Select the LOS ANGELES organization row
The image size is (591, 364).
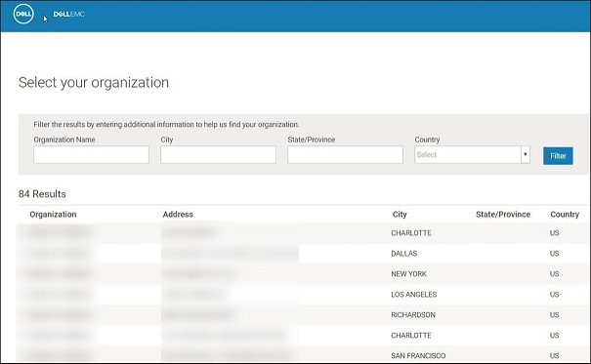303,295
